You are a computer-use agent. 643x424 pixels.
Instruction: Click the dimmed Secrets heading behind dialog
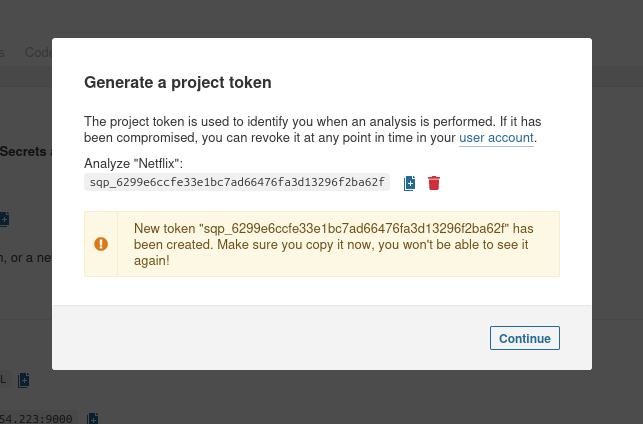23,151
